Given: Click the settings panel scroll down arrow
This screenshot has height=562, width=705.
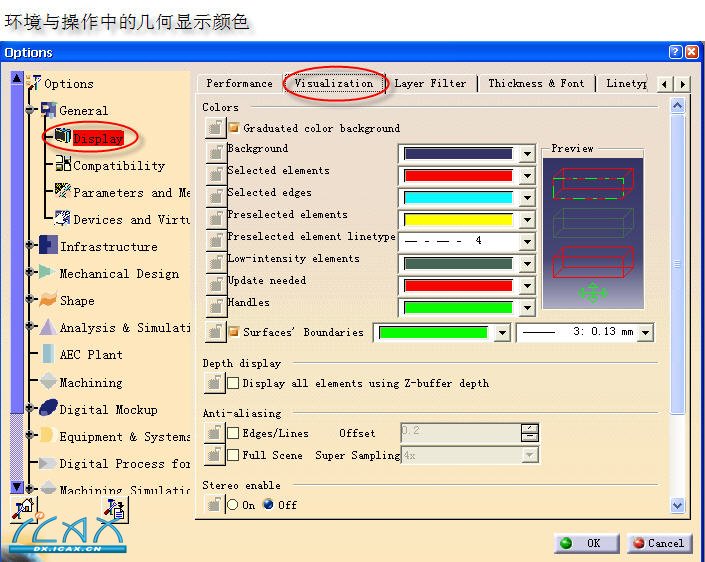Looking at the screenshot, I should pos(678,506).
